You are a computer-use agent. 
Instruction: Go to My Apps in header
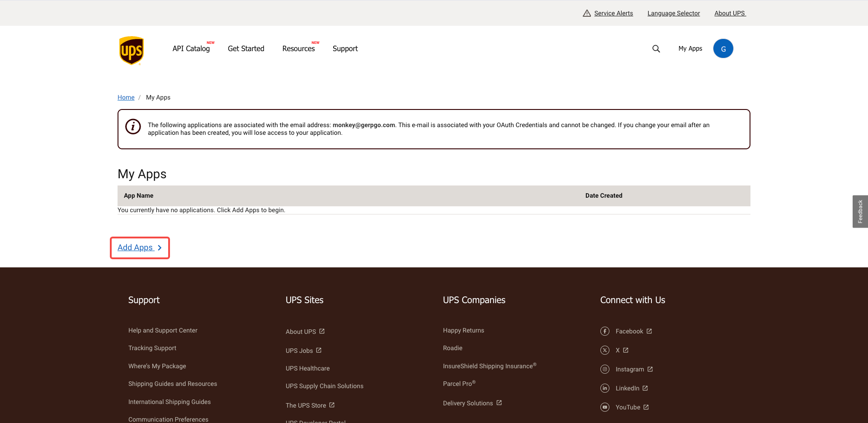point(690,48)
